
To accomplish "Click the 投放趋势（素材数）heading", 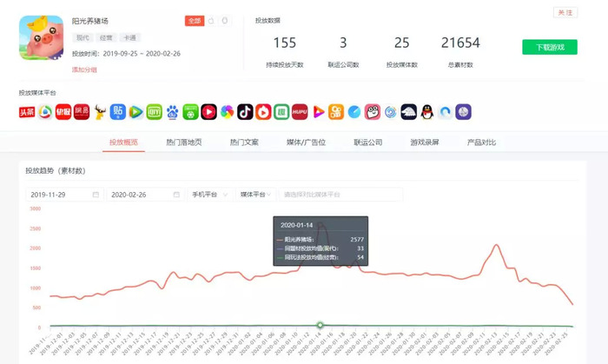I will tap(56, 170).
